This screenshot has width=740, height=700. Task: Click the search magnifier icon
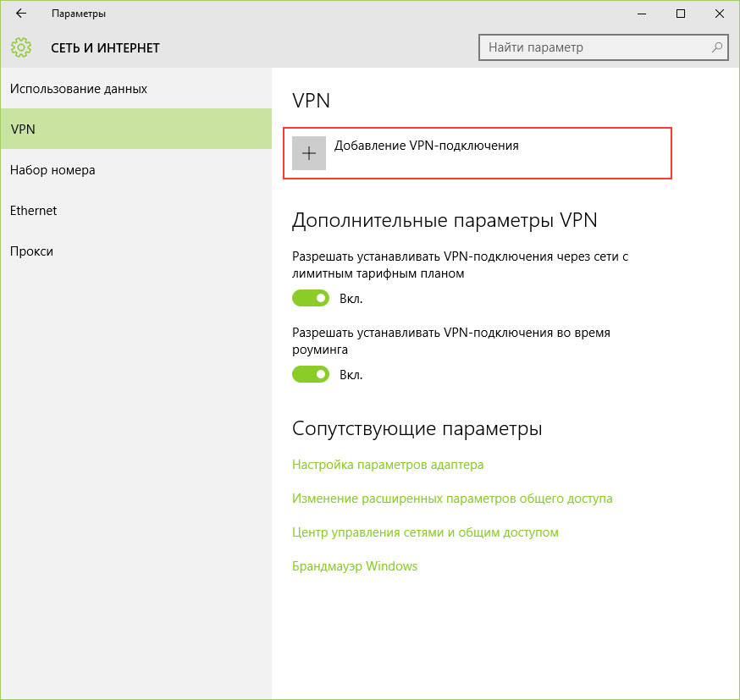coord(717,47)
